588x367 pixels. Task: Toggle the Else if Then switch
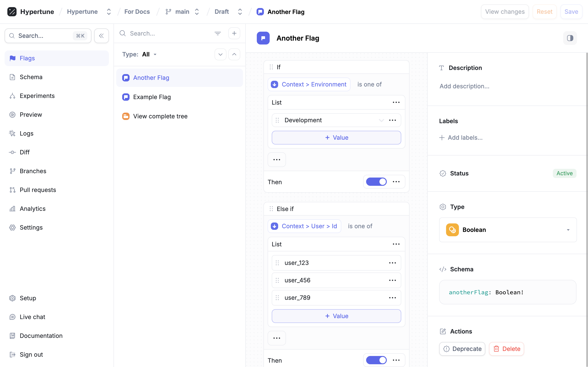coord(376,360)
